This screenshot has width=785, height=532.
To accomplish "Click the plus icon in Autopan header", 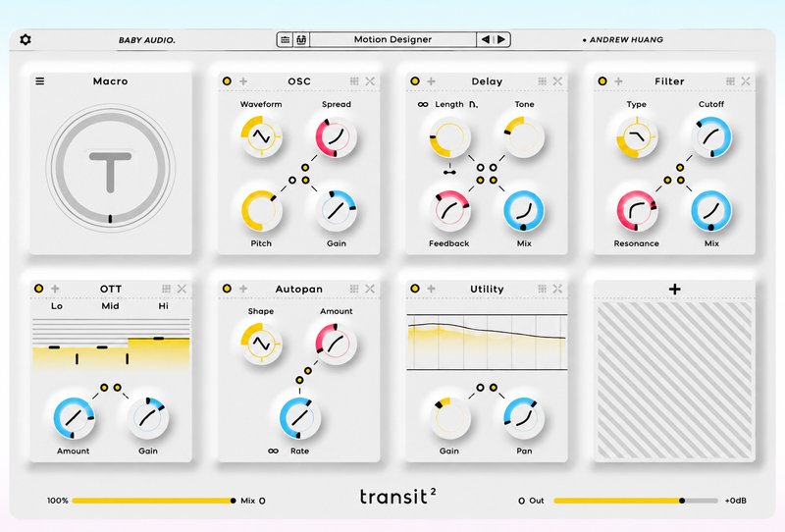I will click(243, 289).
